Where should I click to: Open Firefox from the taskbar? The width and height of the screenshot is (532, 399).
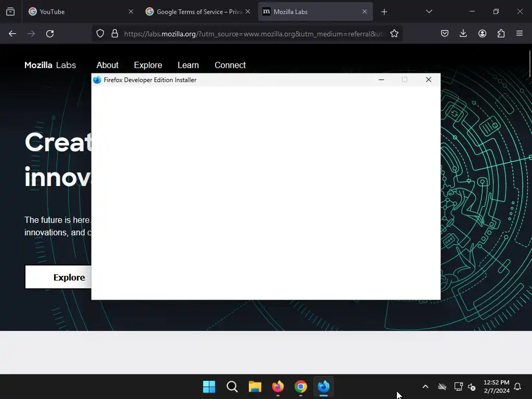click(278, 387)
